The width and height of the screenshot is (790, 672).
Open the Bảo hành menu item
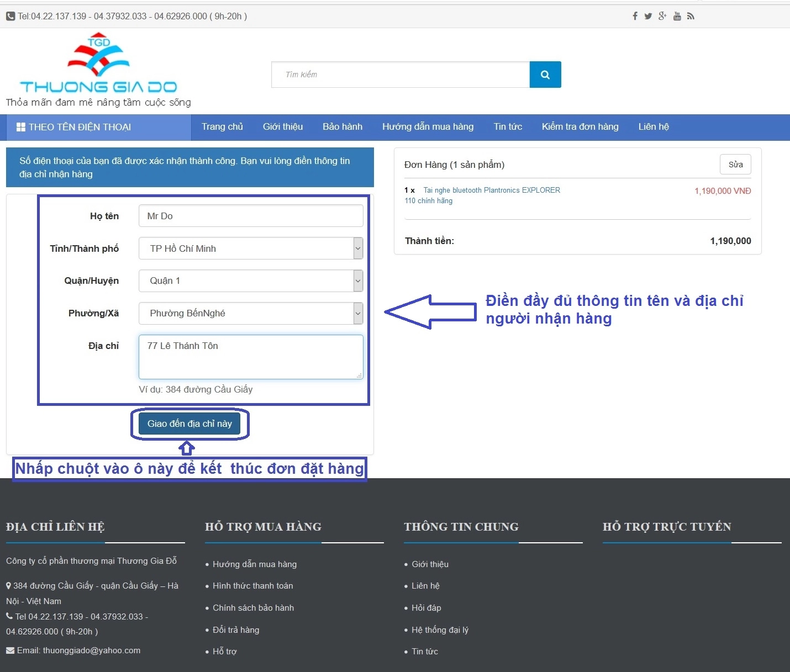343,127
